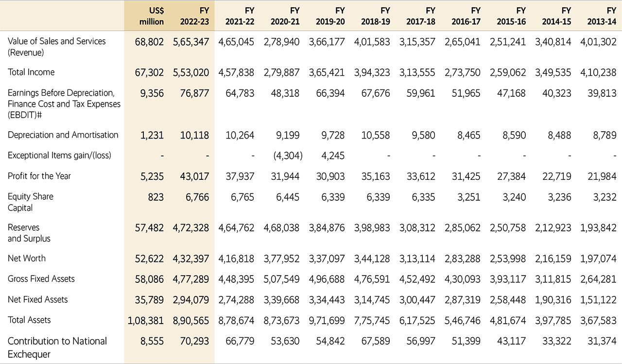Click the Contribution to National Exchequer label

[57, 347]
